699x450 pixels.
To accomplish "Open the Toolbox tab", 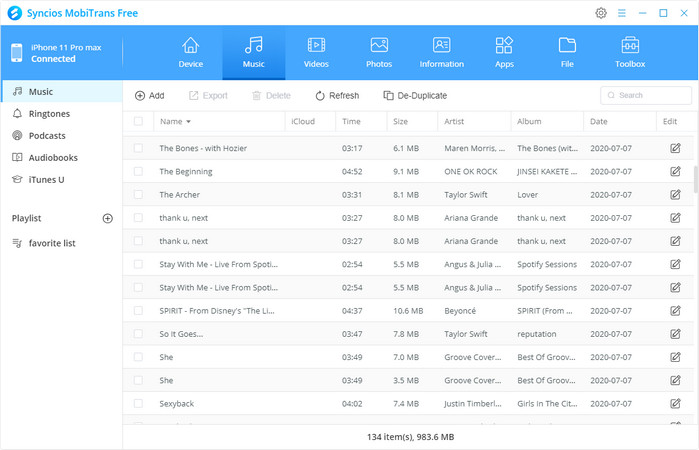I will (630, 53).
